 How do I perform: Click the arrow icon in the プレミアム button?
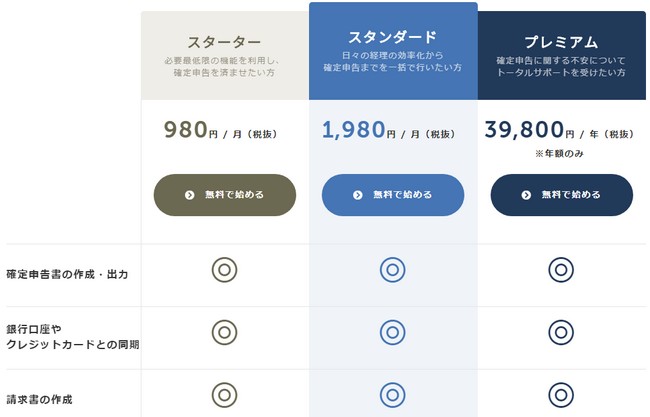tap(526, 195)
